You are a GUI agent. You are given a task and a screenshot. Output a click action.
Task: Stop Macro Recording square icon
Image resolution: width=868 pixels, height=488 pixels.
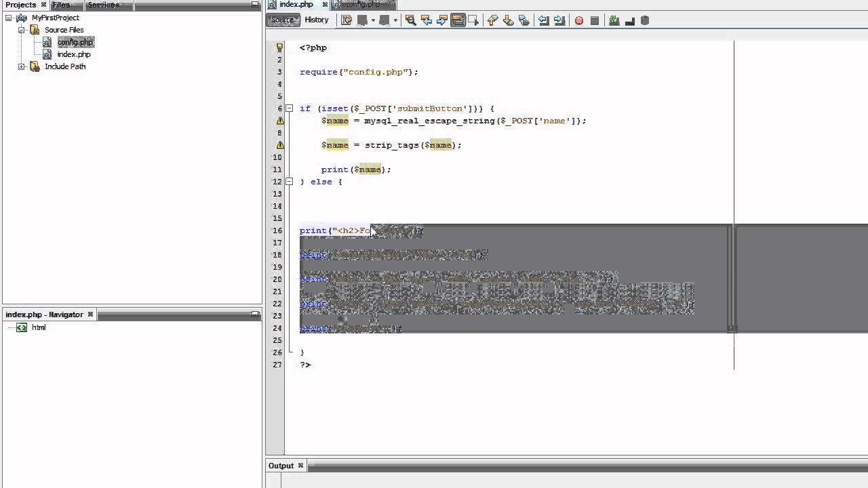[x=595, y=21]
